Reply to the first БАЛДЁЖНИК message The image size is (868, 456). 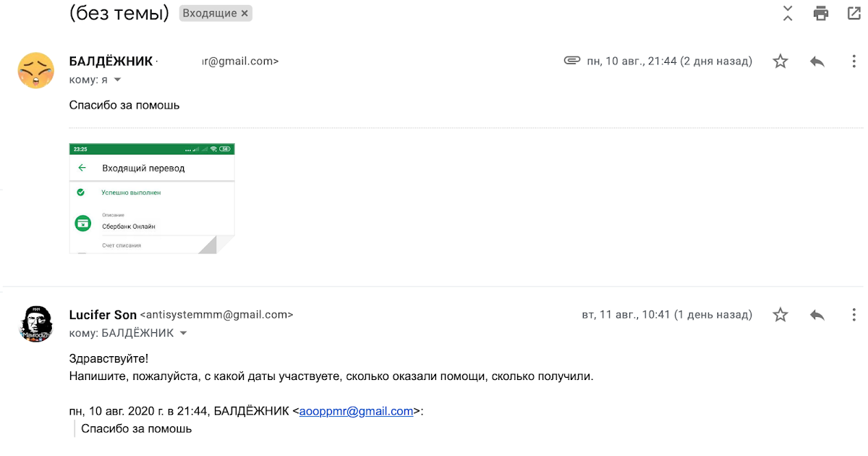(x=817, y=62)
